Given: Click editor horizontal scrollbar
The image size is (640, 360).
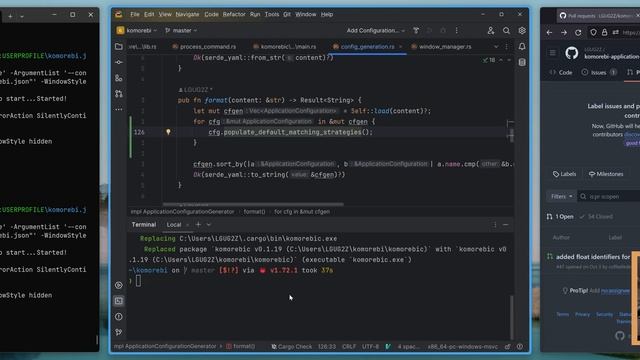Looking at the screenshot, I should tap(253, 204).
